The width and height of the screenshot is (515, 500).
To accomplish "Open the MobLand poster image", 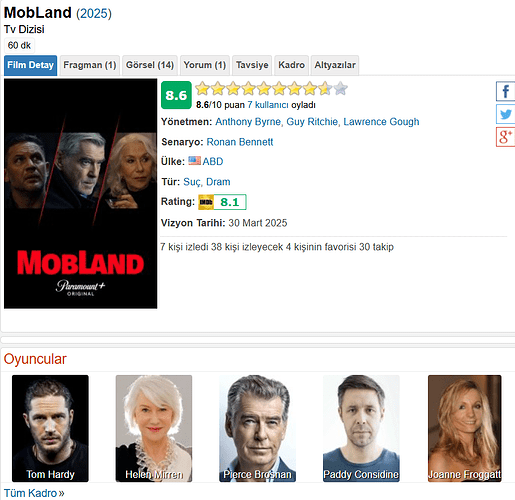I will tap(80, 194).
